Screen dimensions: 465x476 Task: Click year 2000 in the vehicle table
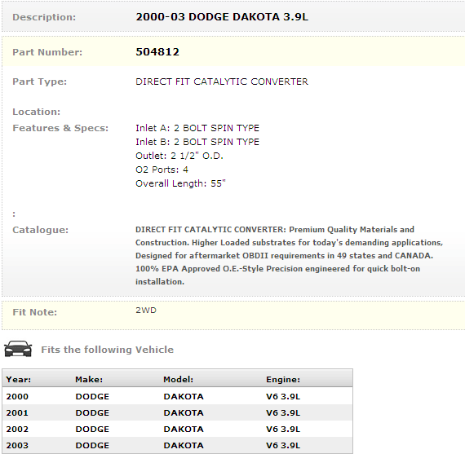click(17, 396)
